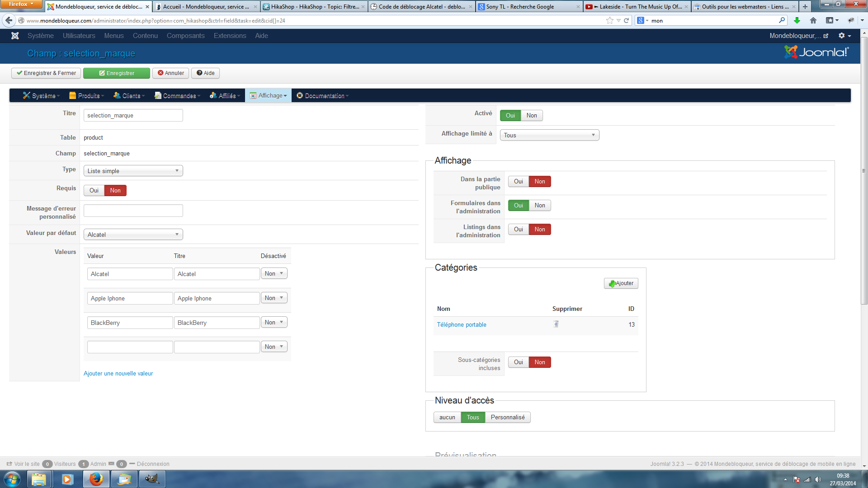The height and width of the screenshot is (488, 868).
Task: Open the Type dropdown showing Liste simple
Action: [x=133, y=171]
